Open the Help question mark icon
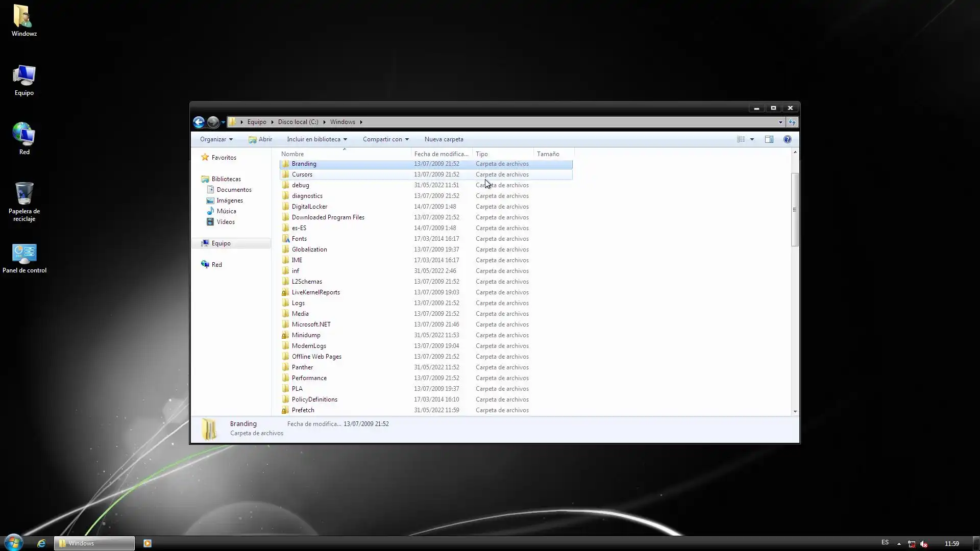 coord(787,139)
